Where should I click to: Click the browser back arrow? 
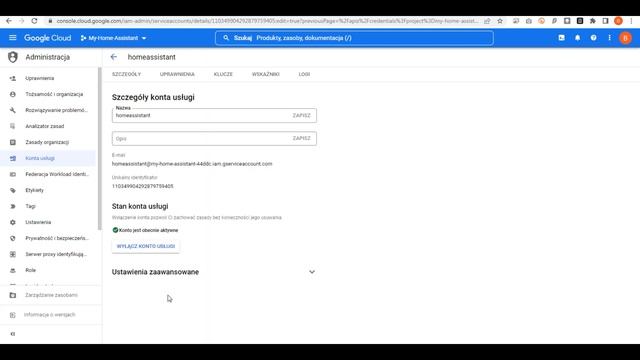(x=9, y=21)
